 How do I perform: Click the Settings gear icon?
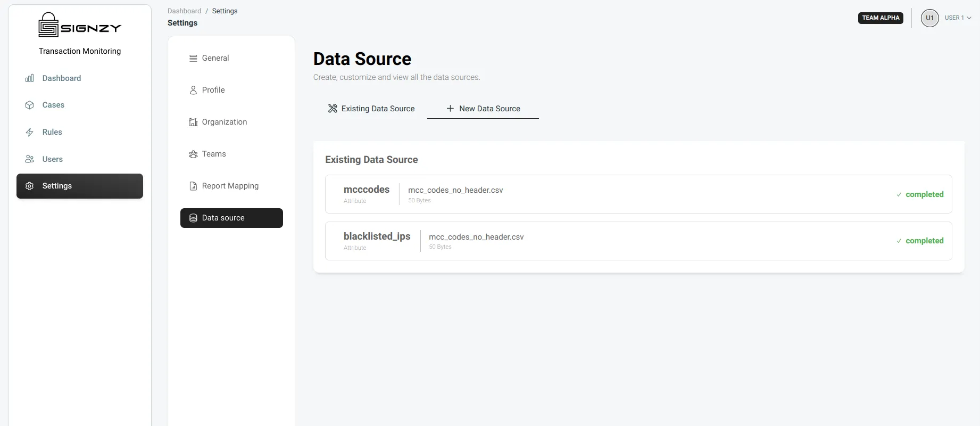click(30, 186)
